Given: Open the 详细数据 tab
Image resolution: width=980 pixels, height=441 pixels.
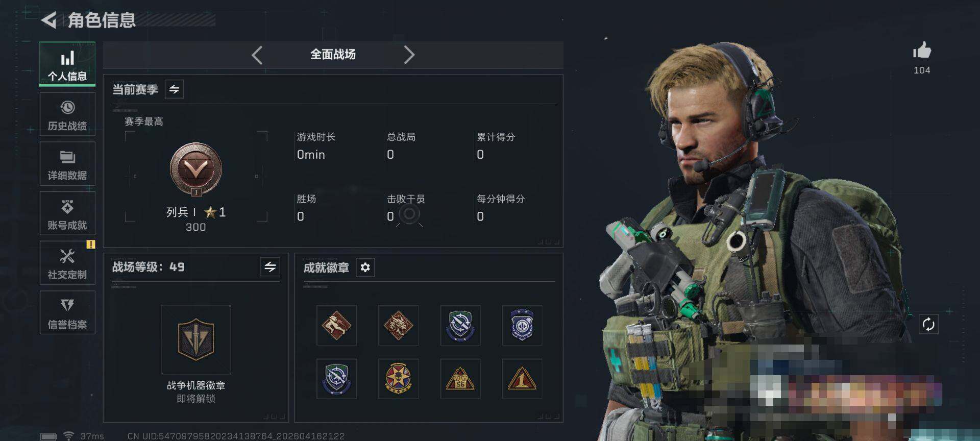Looking at the screenshot, I should (67, 164).
